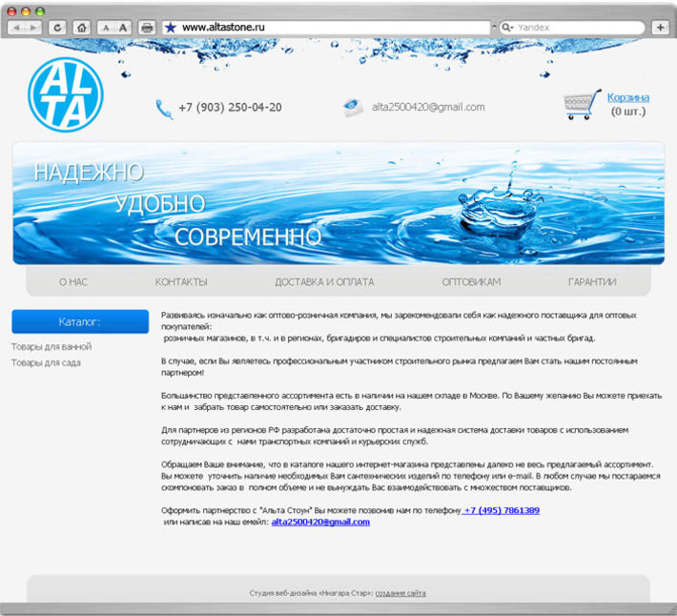This screenshot has height=616, width=677.
Task: Close the window with red button
Action: tap(11, 11)
